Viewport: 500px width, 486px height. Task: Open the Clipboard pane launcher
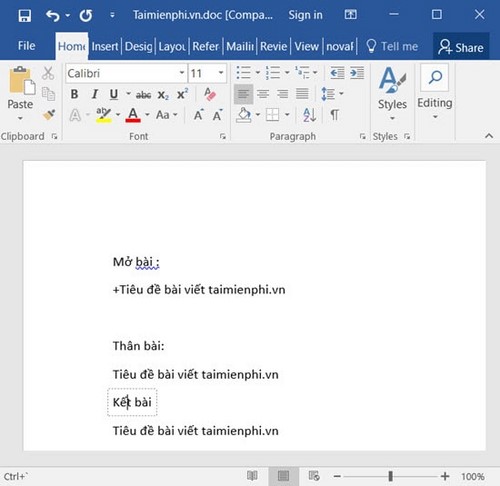[x=54, y=136]
